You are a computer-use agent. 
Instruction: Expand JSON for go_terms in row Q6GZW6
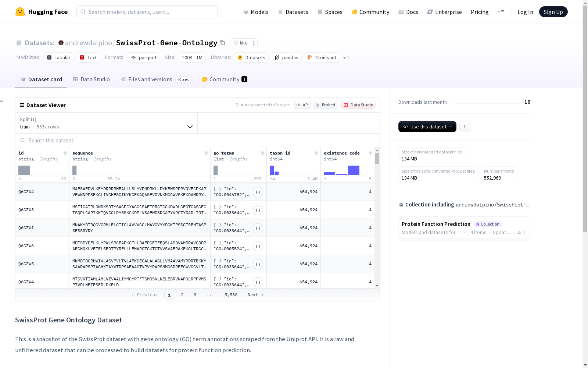tap(258, 246)
